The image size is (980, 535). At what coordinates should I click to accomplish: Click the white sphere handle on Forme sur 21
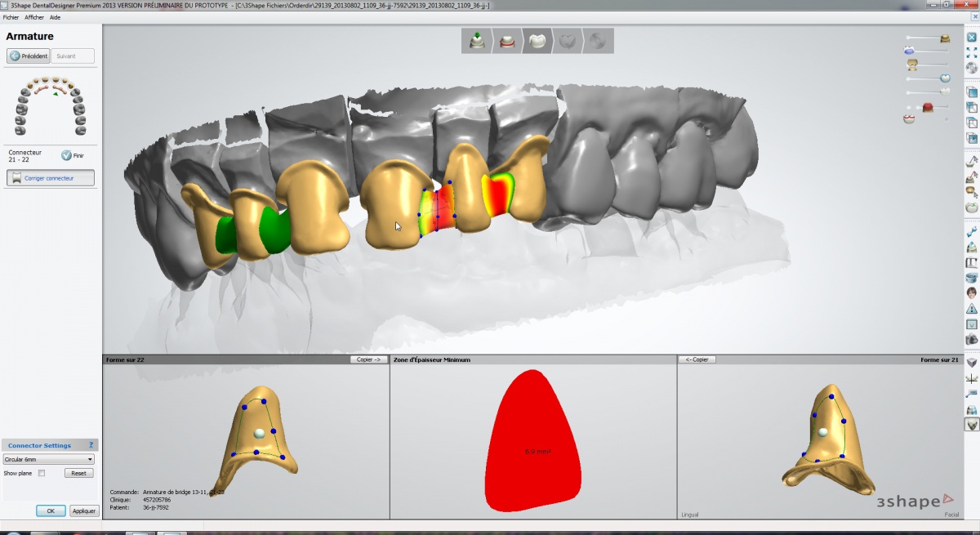click(x=823, y=432)
